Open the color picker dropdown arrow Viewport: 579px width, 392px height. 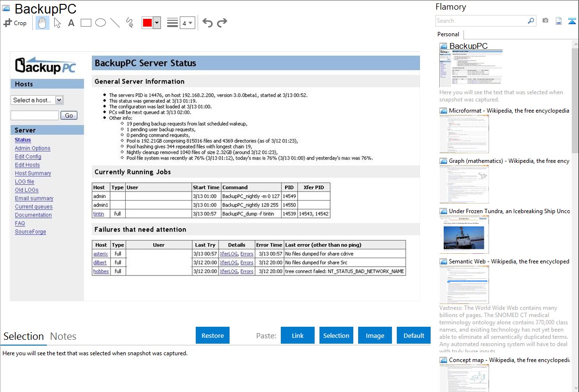click(x=157, y=23)
